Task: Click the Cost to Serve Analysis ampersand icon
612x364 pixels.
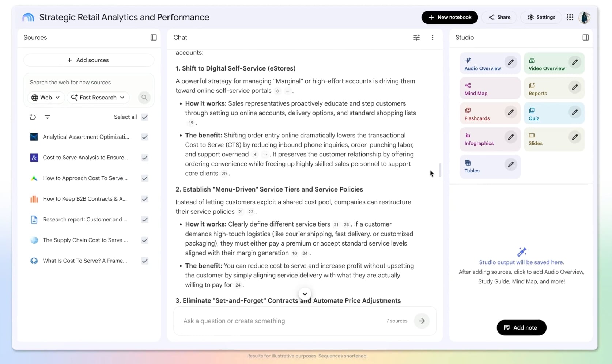Action: point(34,158)
